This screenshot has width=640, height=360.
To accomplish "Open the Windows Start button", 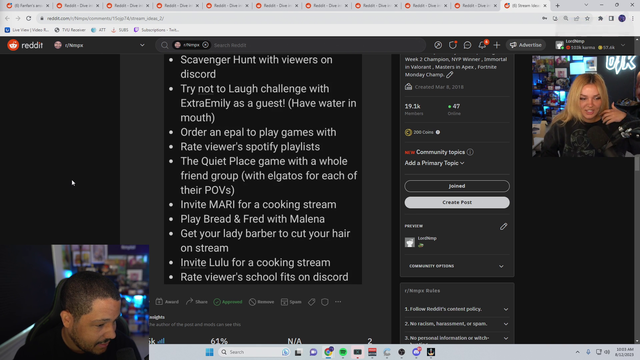I will point(209,352).
